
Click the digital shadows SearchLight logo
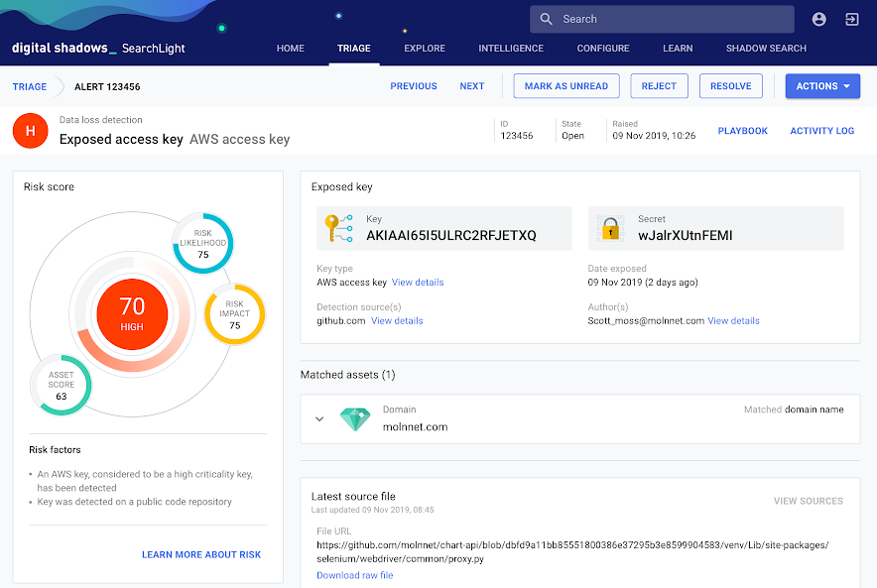point(98,48)
